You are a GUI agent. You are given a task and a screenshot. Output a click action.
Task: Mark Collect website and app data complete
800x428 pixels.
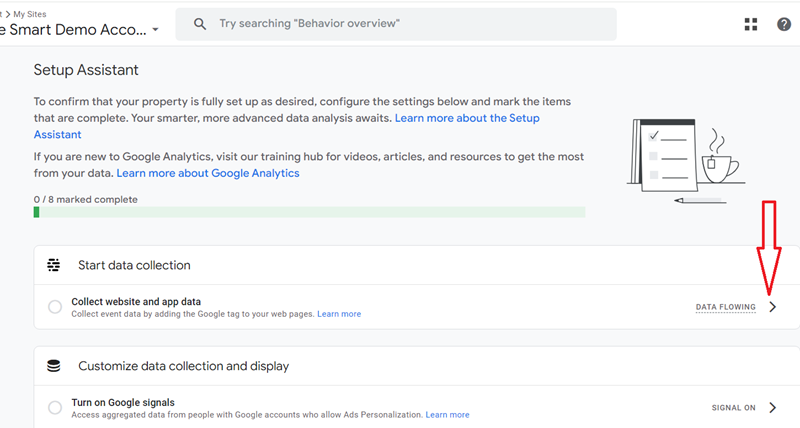tap(55, 307)
